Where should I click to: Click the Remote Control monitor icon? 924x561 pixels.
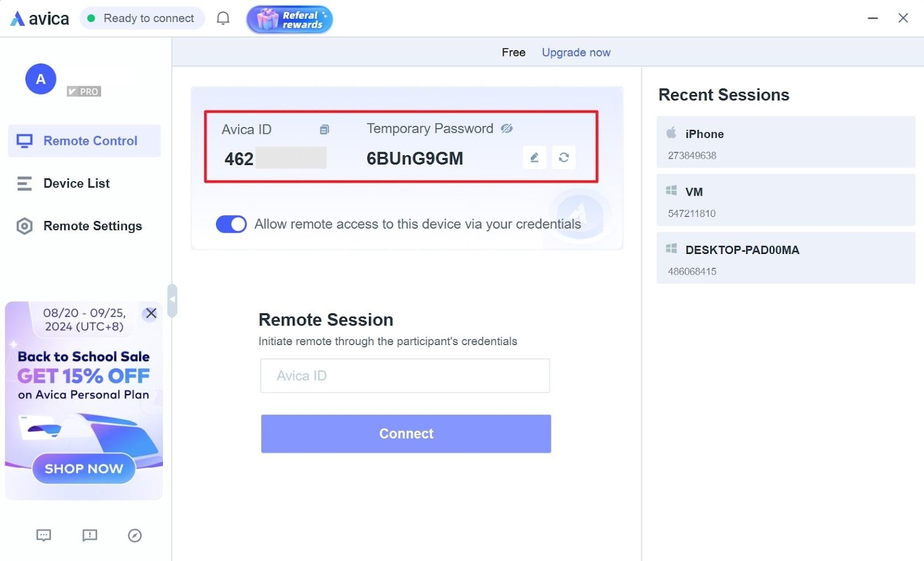pyautogui.click(x=24, y=141)
